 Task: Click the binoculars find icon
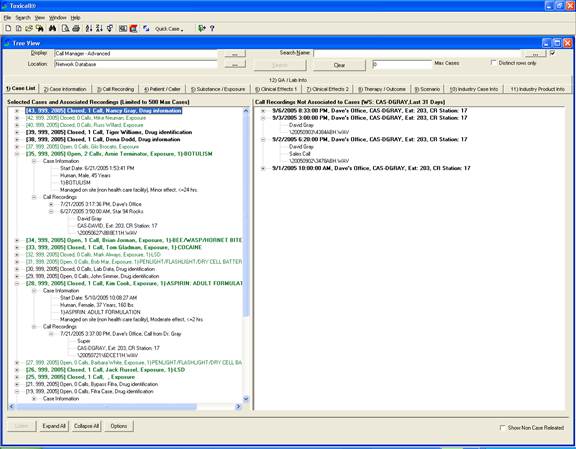pos(52,28)
